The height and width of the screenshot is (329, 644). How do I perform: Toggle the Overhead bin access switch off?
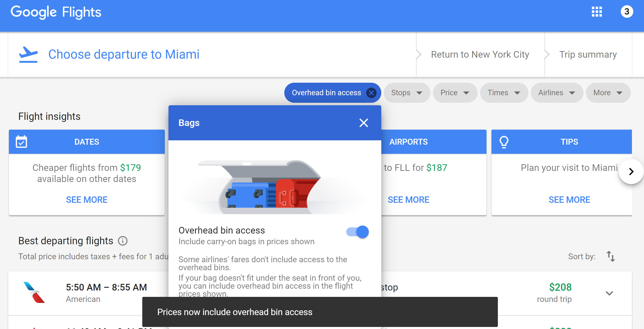pos(357,232)
